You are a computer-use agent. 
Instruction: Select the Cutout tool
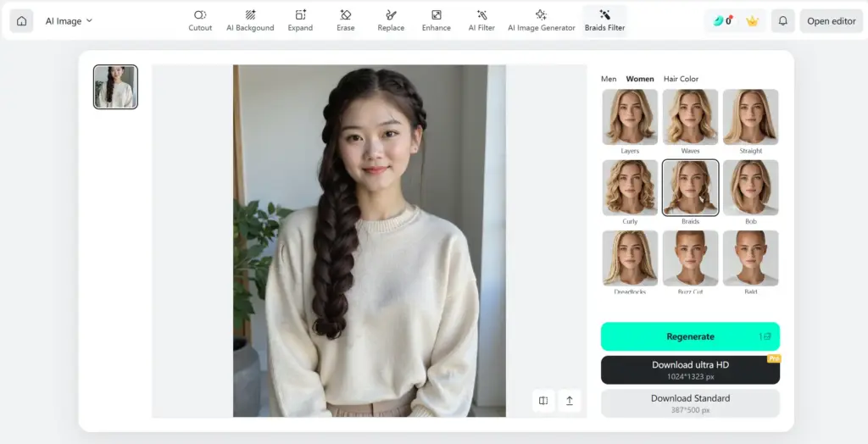[200, 21]
